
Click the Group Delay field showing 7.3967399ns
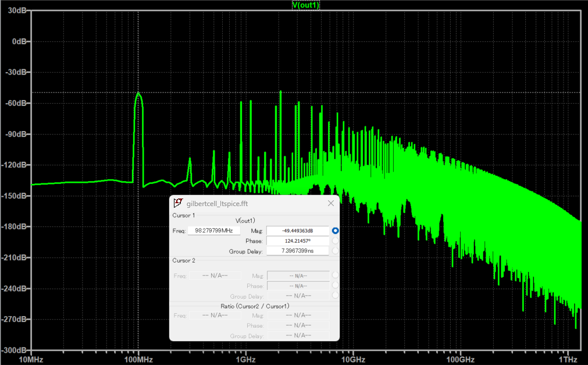(298, 250)
